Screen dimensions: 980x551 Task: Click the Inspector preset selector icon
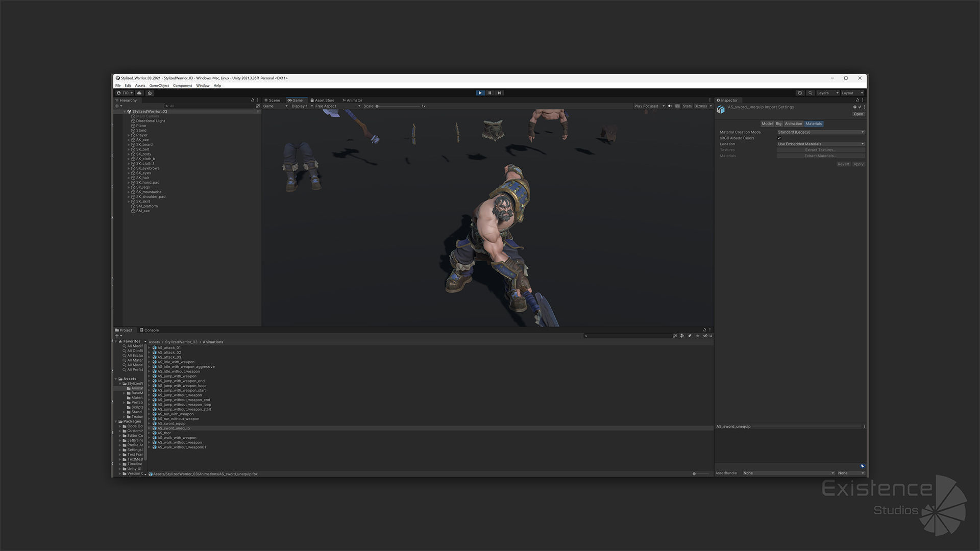860,107
